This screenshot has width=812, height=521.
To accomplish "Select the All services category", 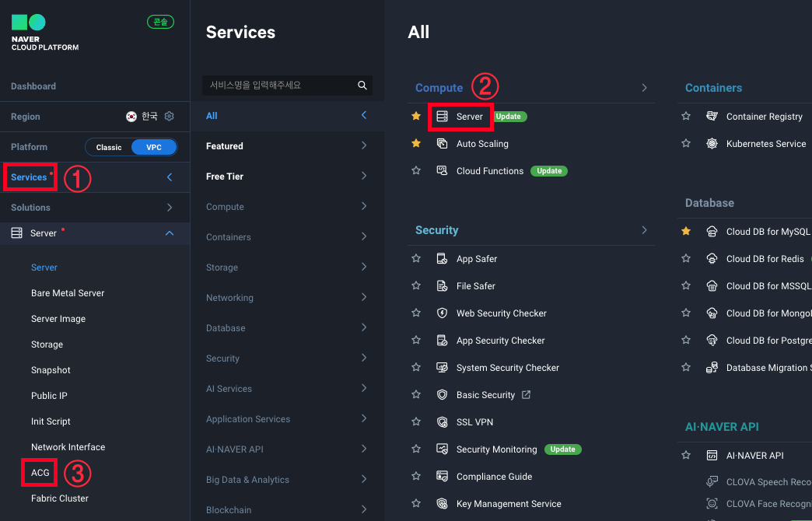I will (288, 116).
